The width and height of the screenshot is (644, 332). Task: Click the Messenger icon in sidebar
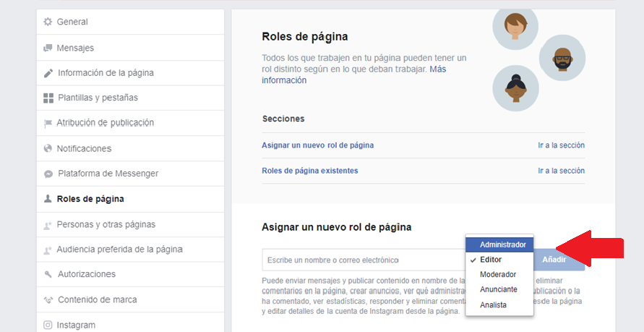click(x=48, y=174)
